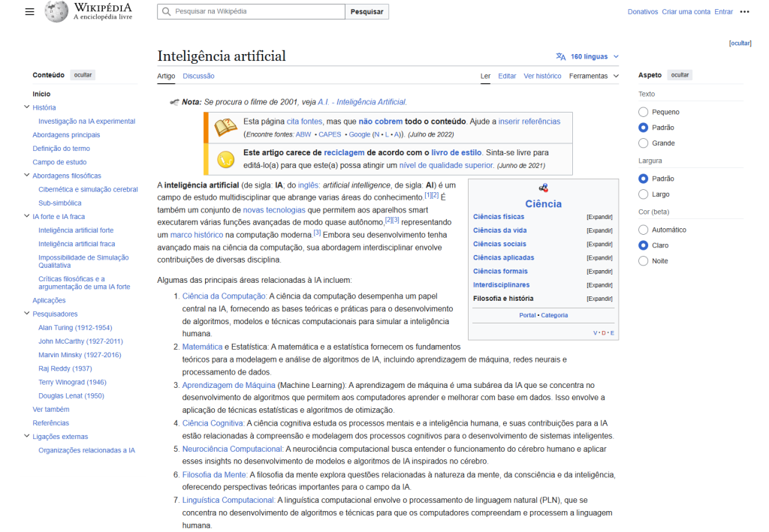
Task: Click the science atom icon in sidebar box
Action: pos(544,188)
